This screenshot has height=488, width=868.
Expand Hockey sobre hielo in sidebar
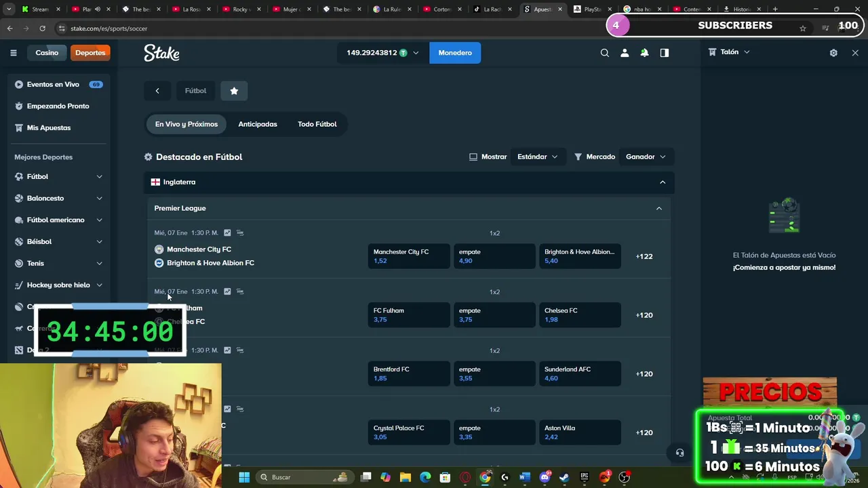[x=99, y=285]
